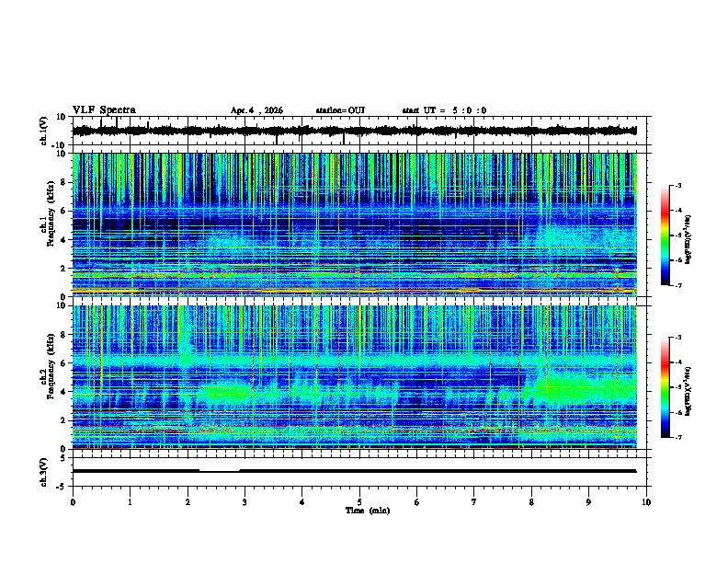Click time axis tick label 2
Image resolution: width=728 pixels, height=563 pixels.
pos(188,502)
